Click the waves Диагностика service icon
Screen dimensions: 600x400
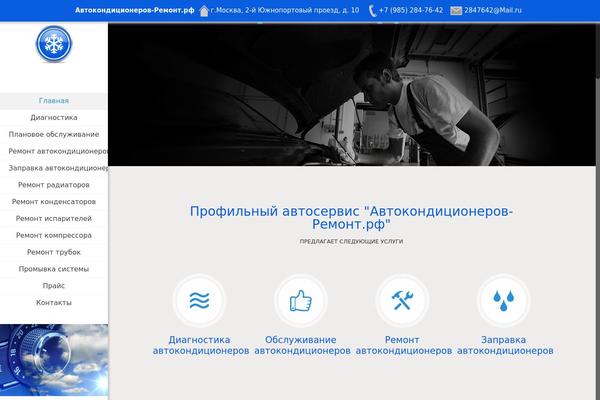point(199,300)
